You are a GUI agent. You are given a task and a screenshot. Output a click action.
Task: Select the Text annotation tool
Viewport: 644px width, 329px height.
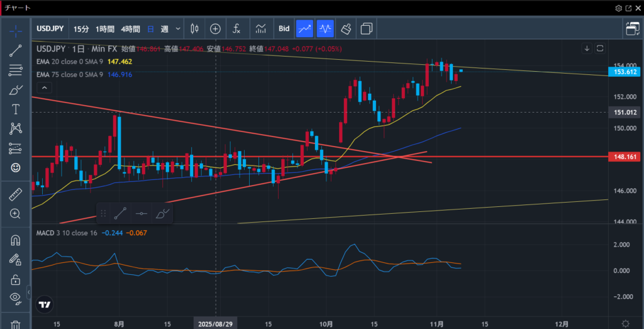[x=16, y=109]
